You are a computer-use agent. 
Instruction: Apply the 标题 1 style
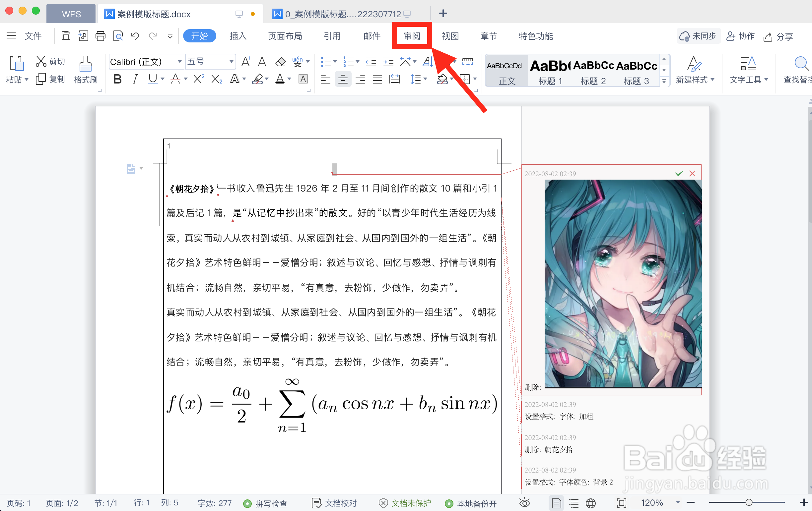coord(550,71)
